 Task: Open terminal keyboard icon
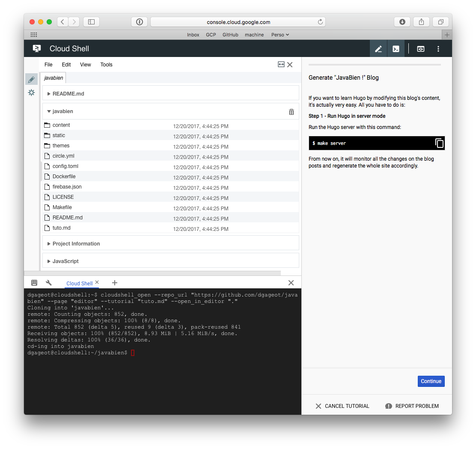34,283
